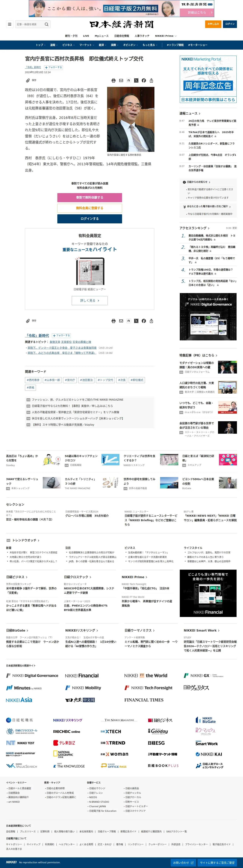The height and width of the screenshot is (868, 243).
Task: Expand the もっと見る navigation dropdown
Action: coord(150,45)
